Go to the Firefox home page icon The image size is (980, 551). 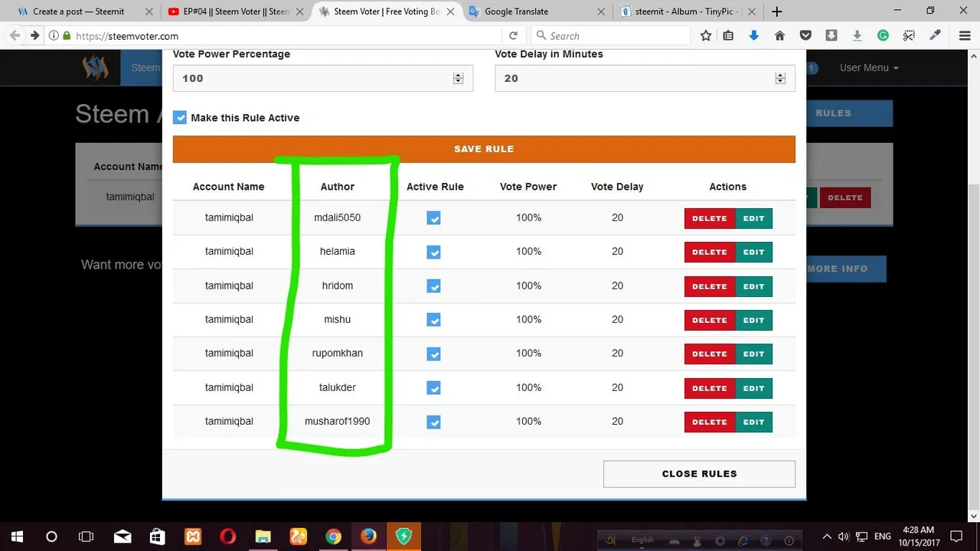(779, 36)
